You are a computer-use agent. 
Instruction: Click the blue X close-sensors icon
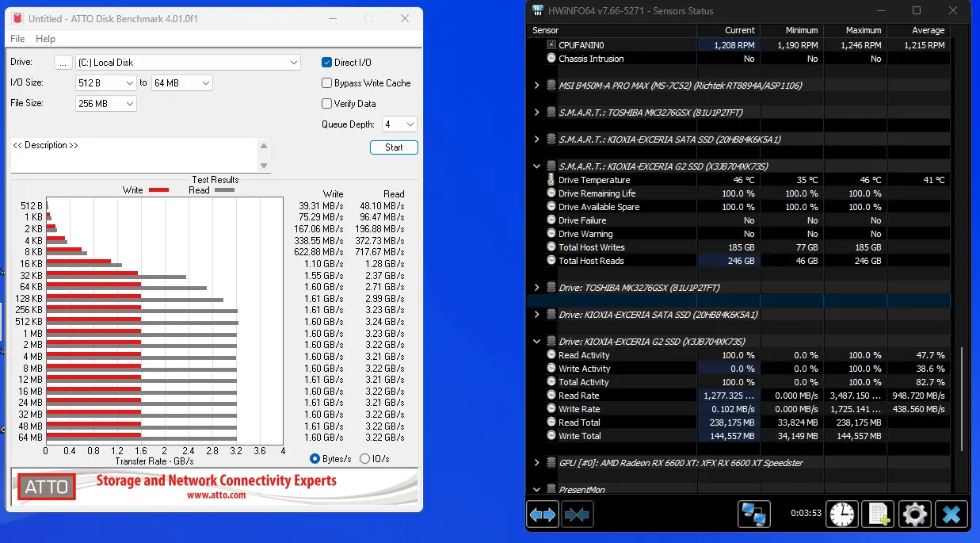tap(951, 514)
